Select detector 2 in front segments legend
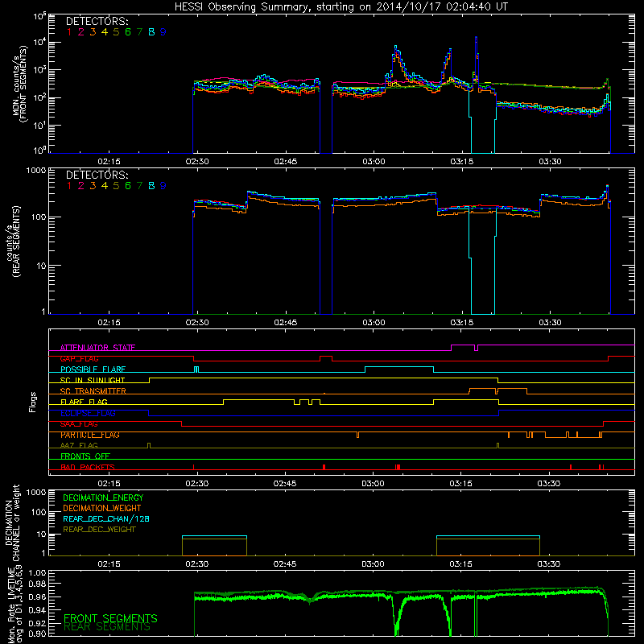This screenshot has height=644, width=644. click(x=81, y=32)
